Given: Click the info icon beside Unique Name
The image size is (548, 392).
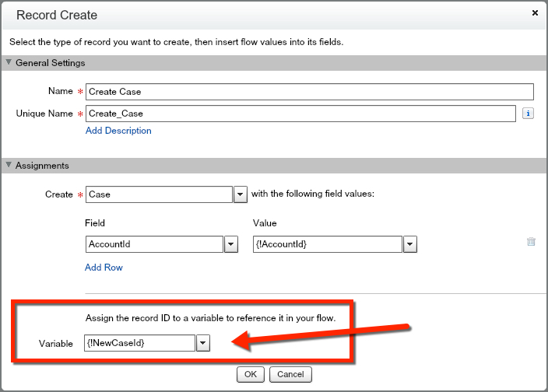Looking at the screenshot, I should [x=528, y=114].
